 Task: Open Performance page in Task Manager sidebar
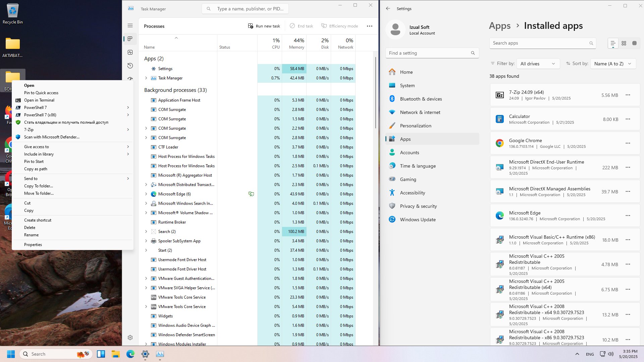[130, 52]
